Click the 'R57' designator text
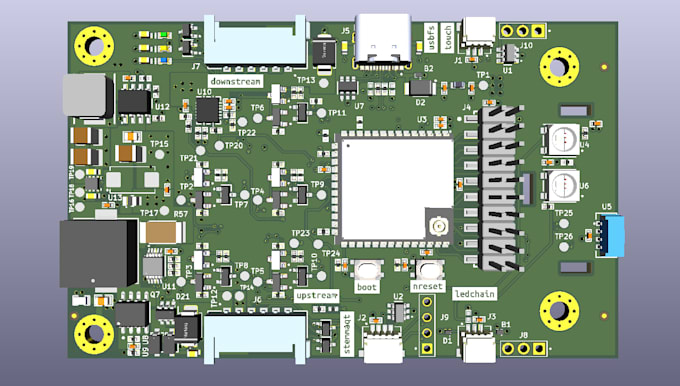The height and width of the screenshot is (386, 680). (181, 214)
